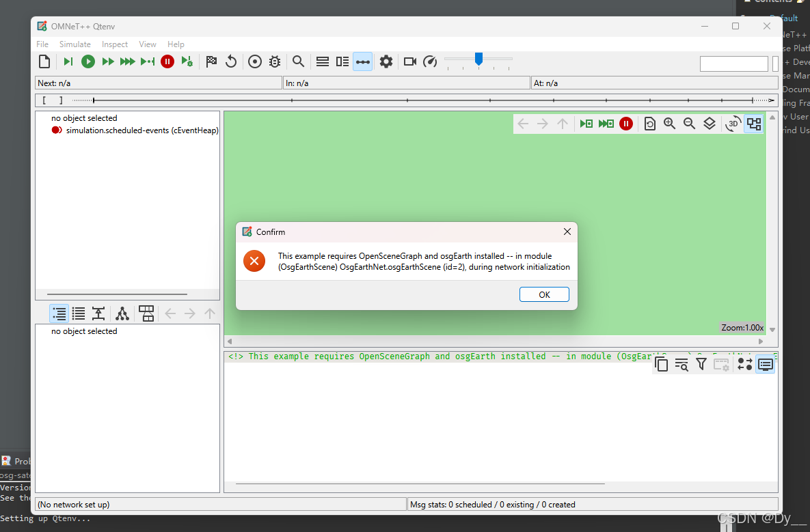The image size is (810, 532).
Task: Filter log window funnel icon
Action: point(701,364)
